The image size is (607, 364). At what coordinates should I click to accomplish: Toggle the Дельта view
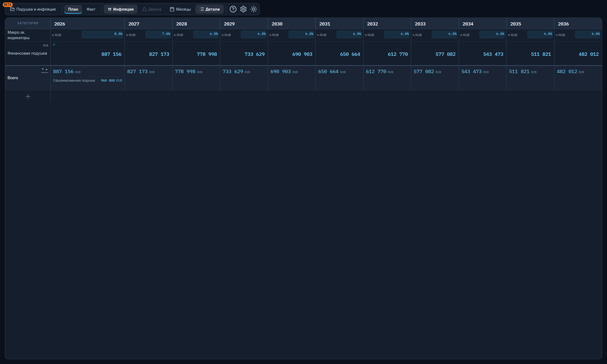click(152, 9)
